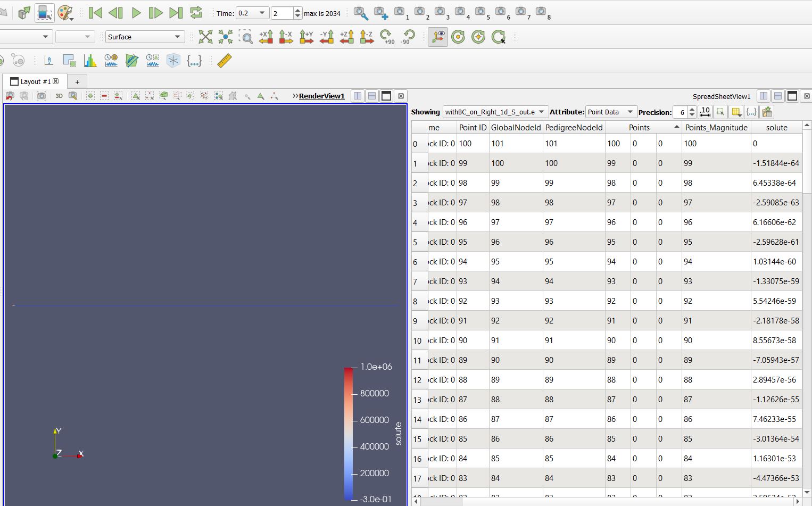Export the spreadsheet data with export icon
Viewport: 812px width, 506px height.
click(767, 112)
